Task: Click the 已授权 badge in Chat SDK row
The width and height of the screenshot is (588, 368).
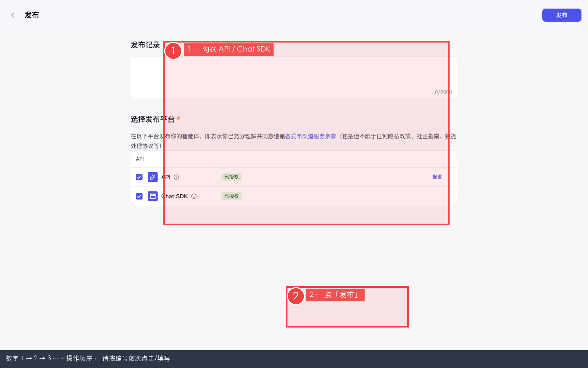Action: click(232, 196)
